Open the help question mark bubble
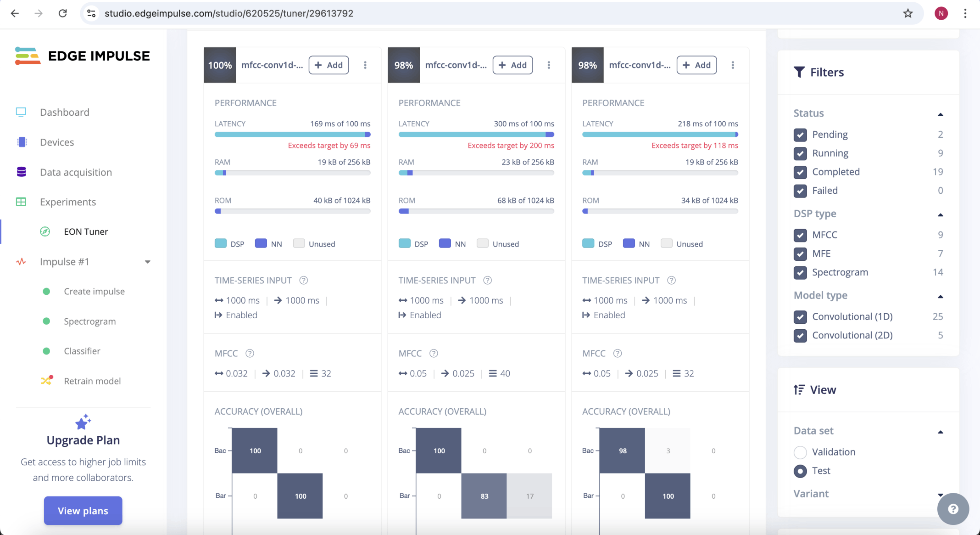 point(953,509)
